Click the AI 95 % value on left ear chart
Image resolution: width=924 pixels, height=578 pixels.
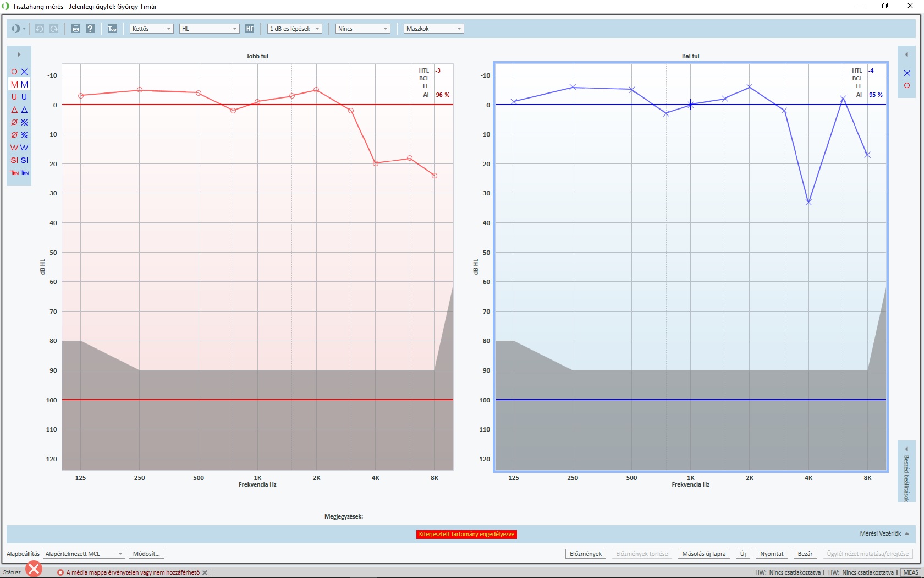(876, 95)
